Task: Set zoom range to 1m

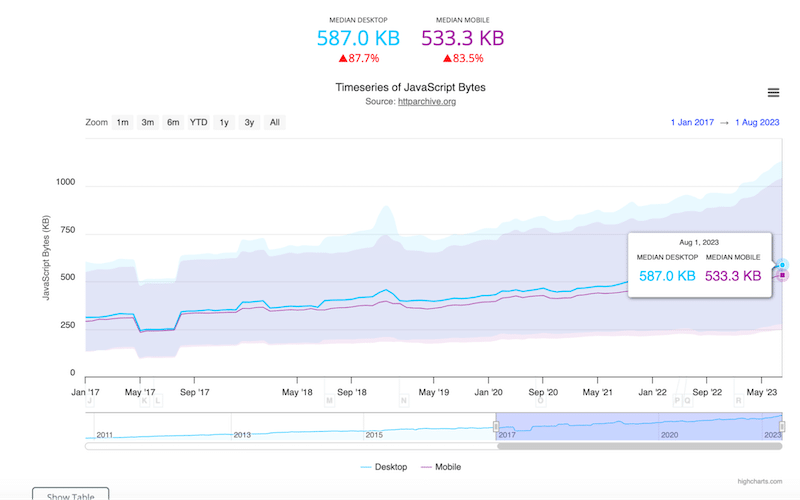Action: tap(122, 123)
